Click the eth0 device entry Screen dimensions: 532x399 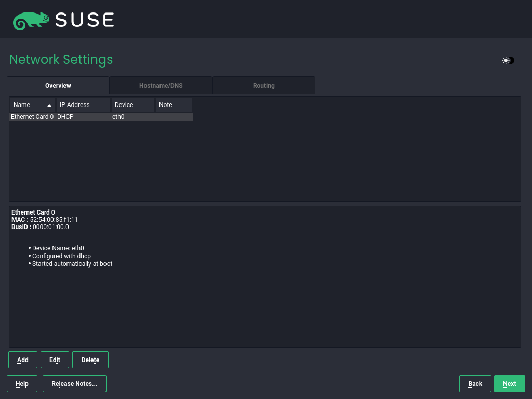tap(118, 116)
